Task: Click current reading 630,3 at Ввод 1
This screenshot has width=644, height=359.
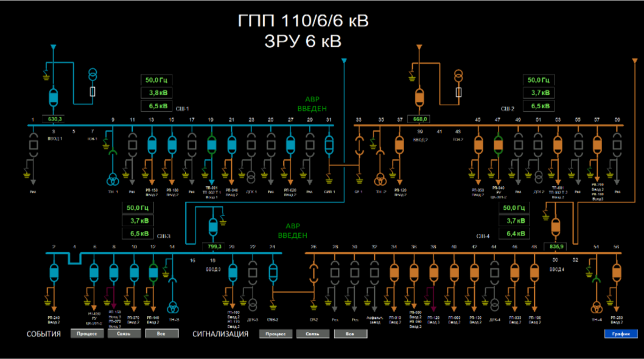Action: click(55, 119)
